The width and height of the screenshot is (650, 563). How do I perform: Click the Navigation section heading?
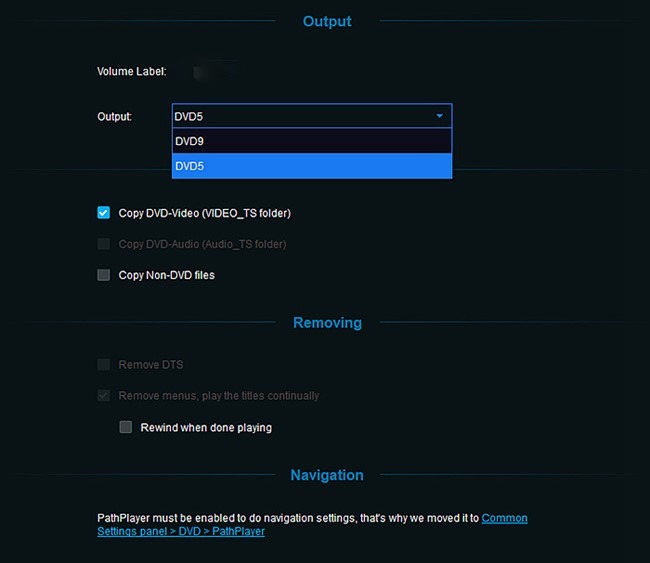[327, 475]
